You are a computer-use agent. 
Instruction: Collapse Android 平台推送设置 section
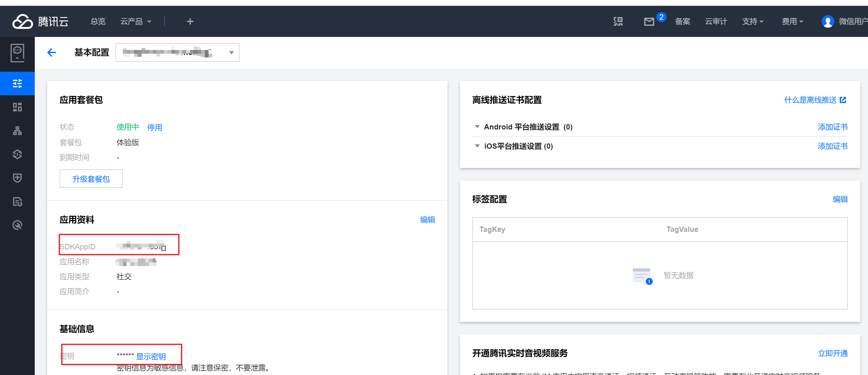[477, 127]
